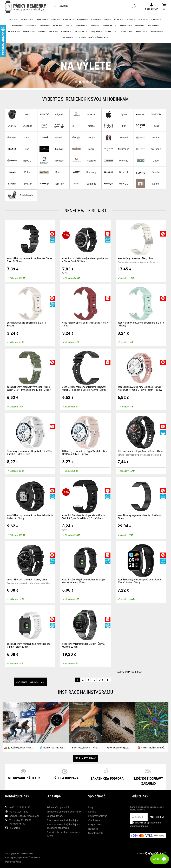Viewport: 171px width, 868px height.
Task: Select the first banner carousel dot
Action: tap(76, 82)
